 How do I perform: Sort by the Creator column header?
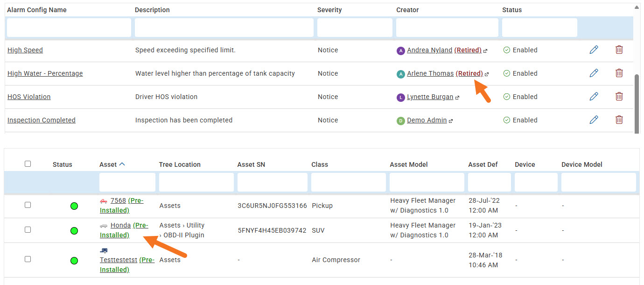[x=407, y=10]
